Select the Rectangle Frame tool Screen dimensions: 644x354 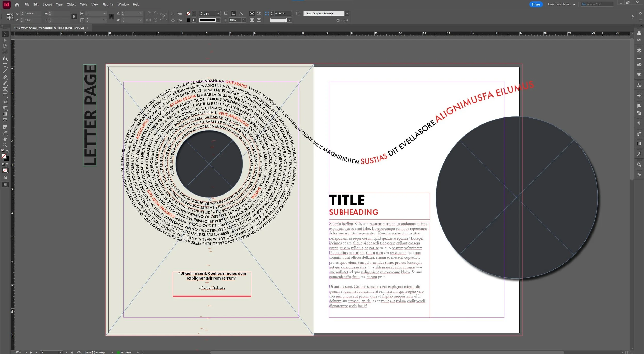coord(5,89)
